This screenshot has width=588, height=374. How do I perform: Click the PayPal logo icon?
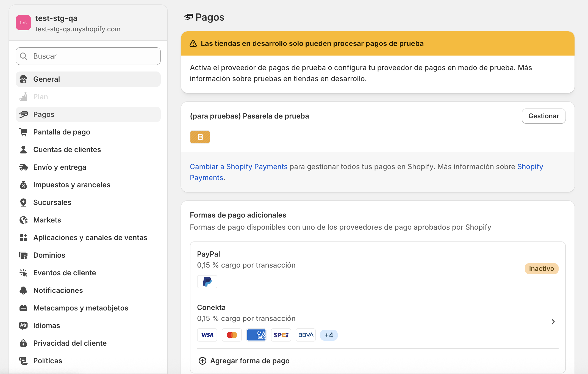point(207,282)
